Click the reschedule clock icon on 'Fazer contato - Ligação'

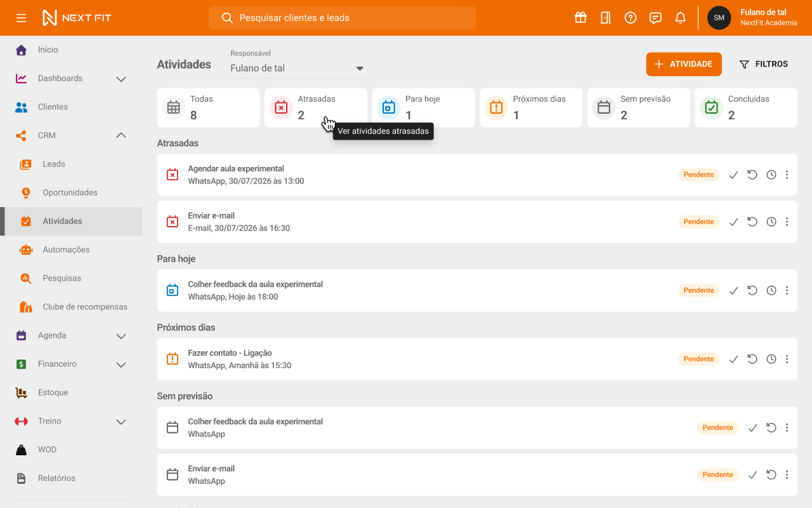(771, 359)
